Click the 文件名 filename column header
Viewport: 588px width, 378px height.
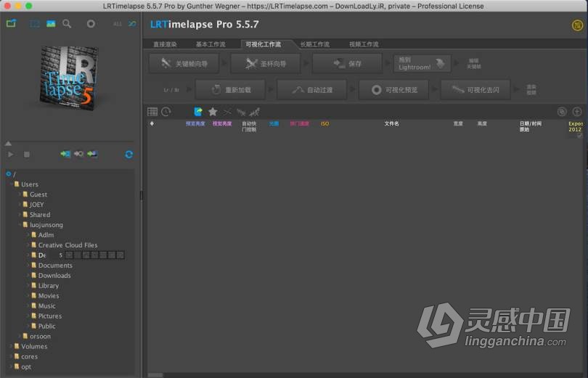pos(391,123)
